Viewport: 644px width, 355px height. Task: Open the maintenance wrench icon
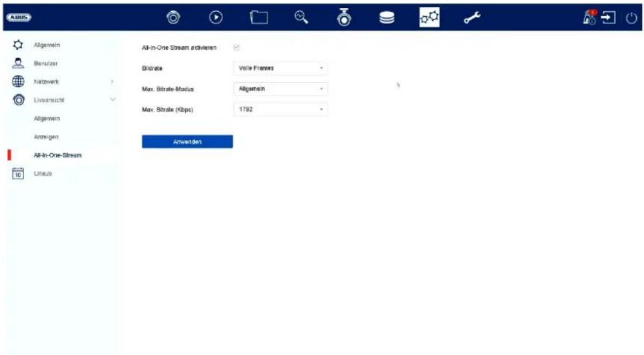472,17
